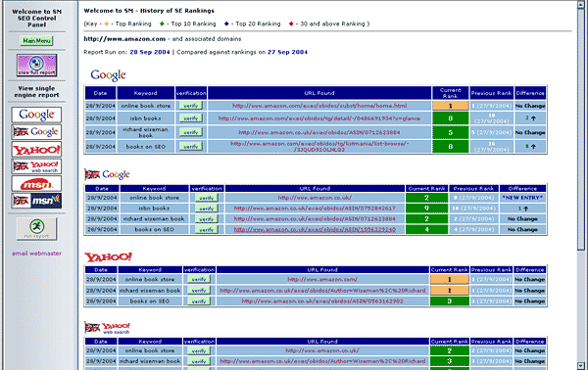The width and height of the screenshot is (588, 370).
Task: Select the UK Yahoo web search logo in sidebar
Action: 36,166
